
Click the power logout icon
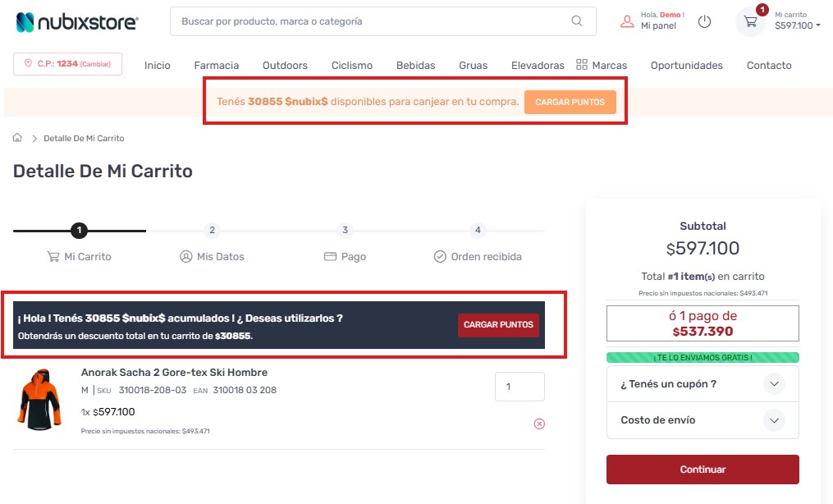(x=704, y=21)
